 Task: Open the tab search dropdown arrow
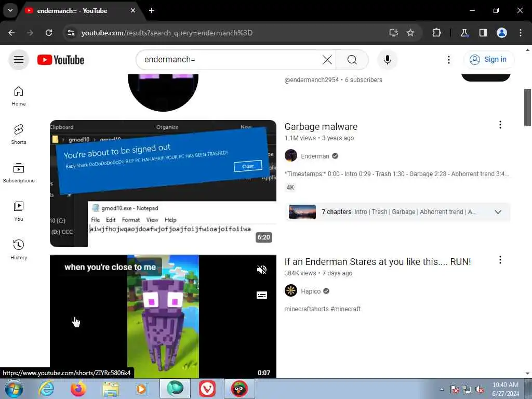[10, 10]
